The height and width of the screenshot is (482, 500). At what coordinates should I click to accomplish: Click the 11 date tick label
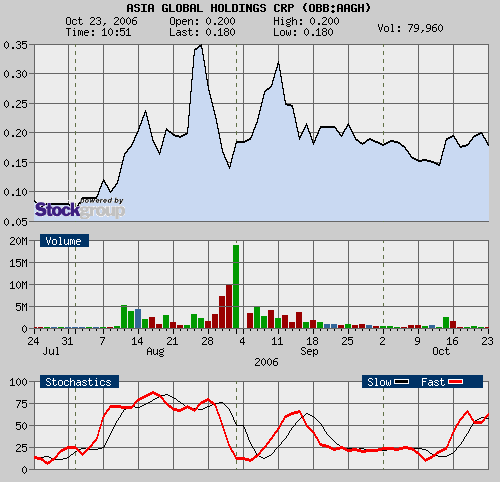pos(277,341)
